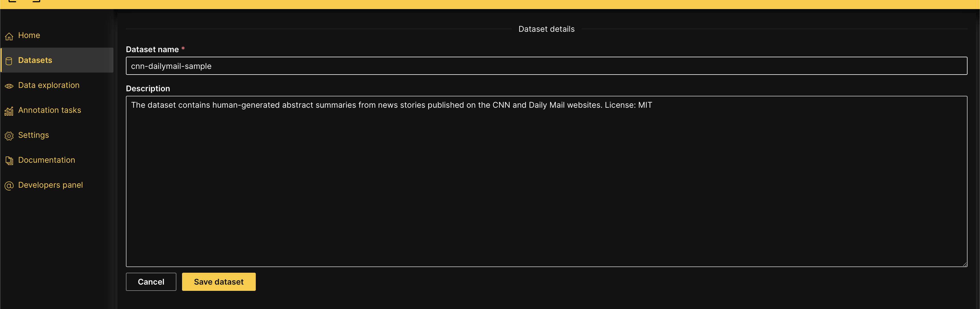Click the Datasets cylinder icon
The height and width of the screenshot is (309, 980).
click(9, 61)
